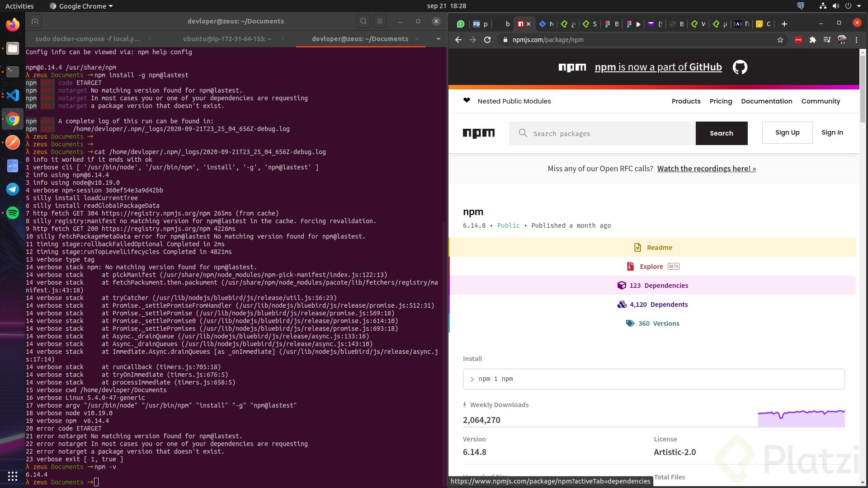Click the black Search button
The height and width of the screenshot is (488, 868).
722,133
